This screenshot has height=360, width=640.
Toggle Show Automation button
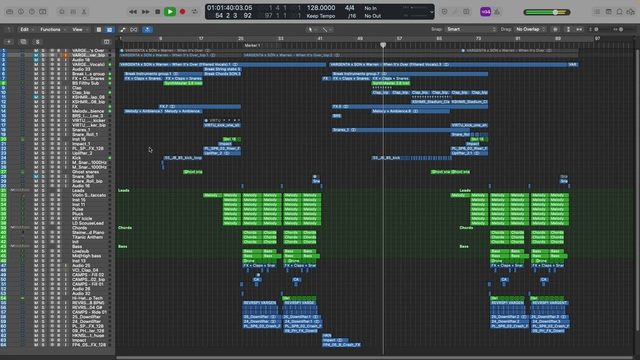[123, 29]
